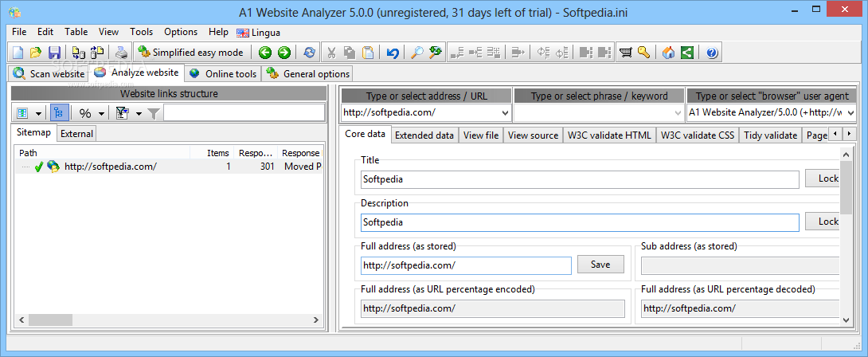Select the Sitemap tab

tap(33, 133)
